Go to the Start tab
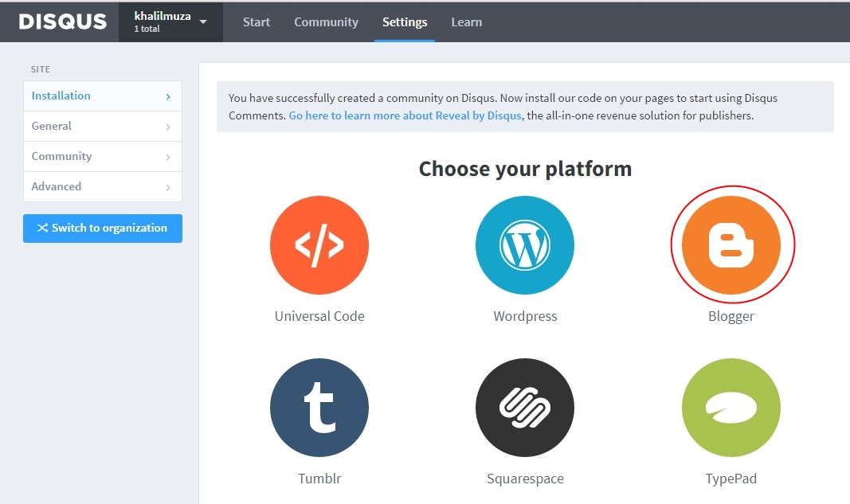 click(x=257, y=21)
